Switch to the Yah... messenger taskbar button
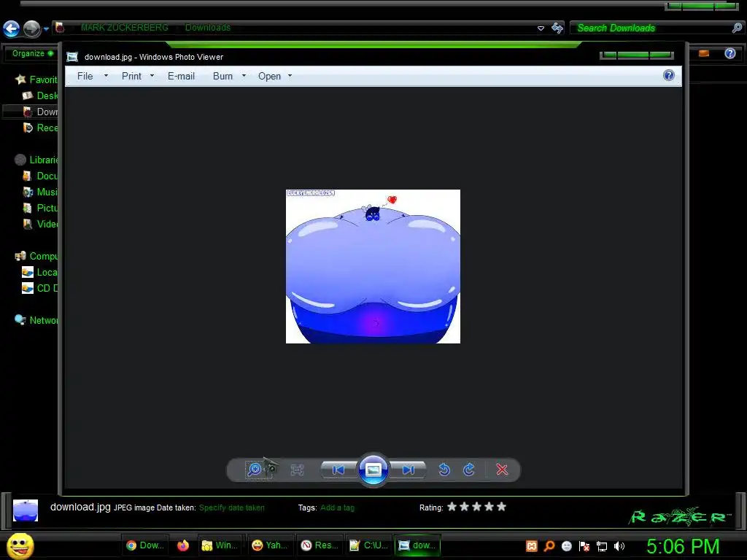The height and width of the screenshot is (560, 747). [x=269, y=545]
